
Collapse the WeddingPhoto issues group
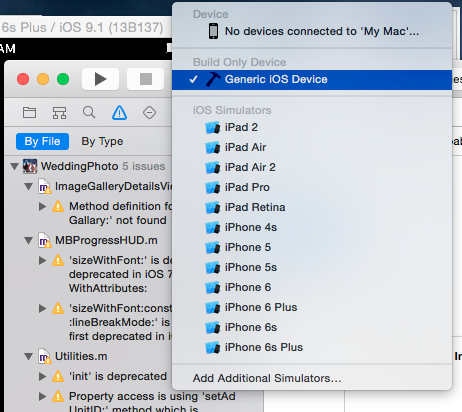point(14,166)
